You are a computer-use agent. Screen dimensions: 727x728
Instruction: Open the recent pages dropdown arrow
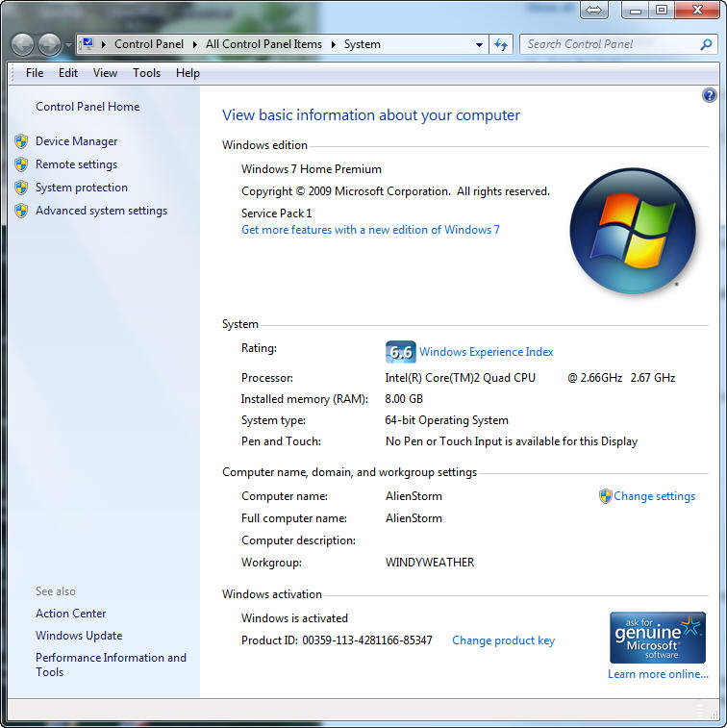click(x=68, y=45)
